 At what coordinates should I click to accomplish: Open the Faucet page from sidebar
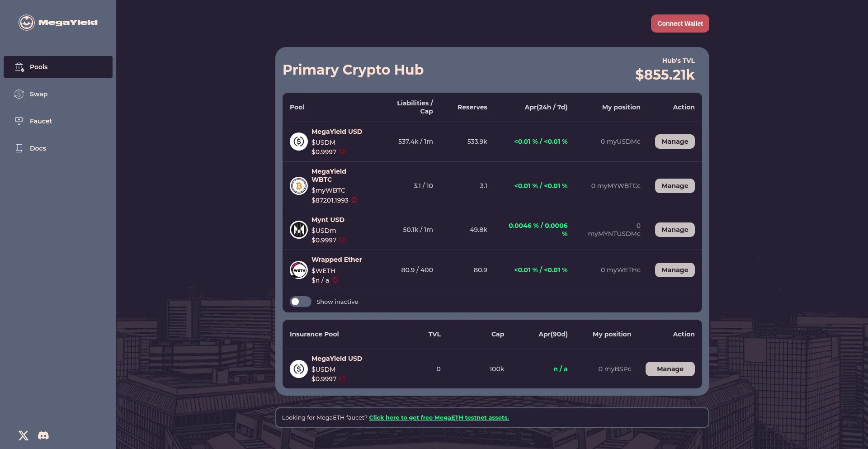coord(41,121)
